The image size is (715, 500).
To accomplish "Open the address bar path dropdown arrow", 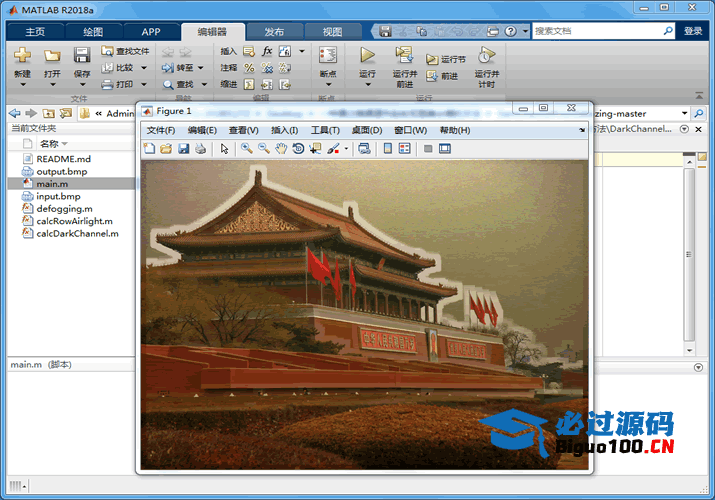I will (684, 113).
